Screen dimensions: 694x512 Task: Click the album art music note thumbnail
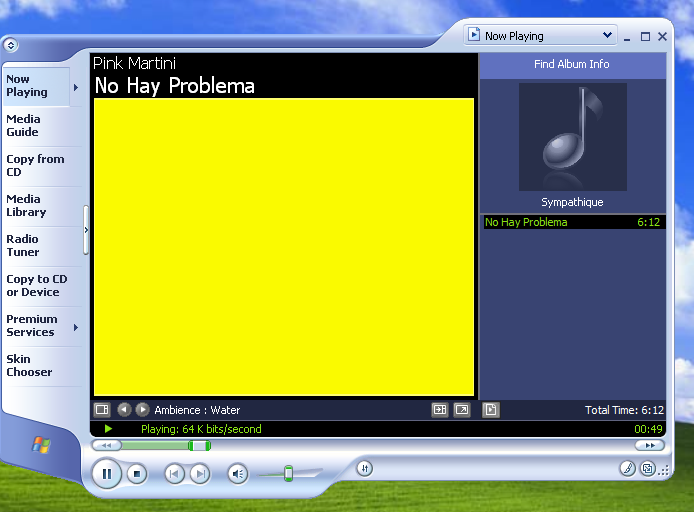[573, 137]
